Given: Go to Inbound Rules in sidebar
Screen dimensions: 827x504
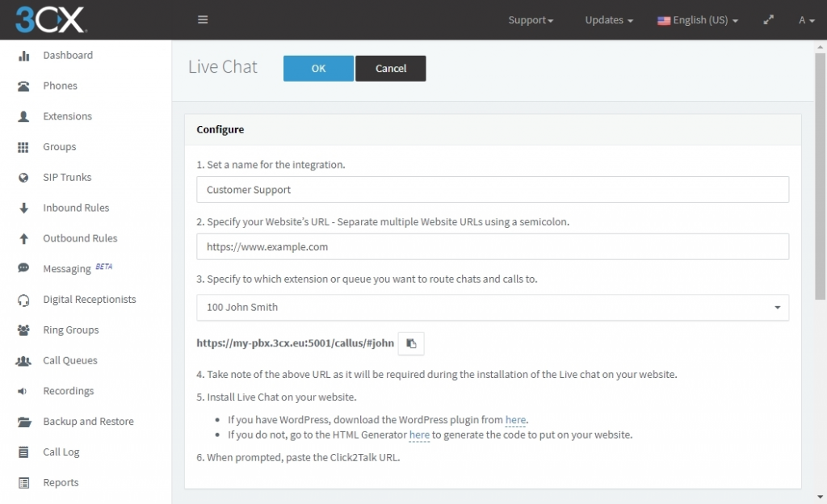Looking at the screenshot, I should pos(76,208).
